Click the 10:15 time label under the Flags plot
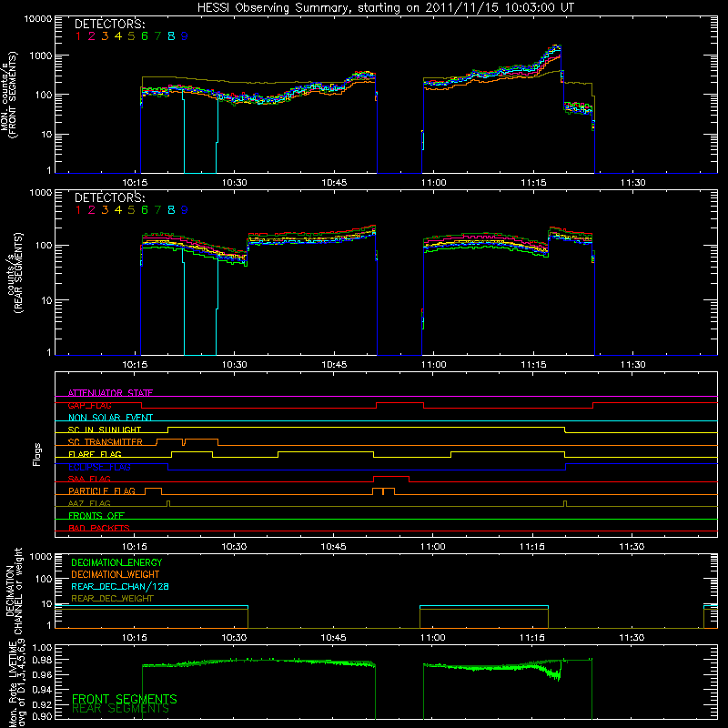This screenshot has width=728, height=728. (135, 547)
